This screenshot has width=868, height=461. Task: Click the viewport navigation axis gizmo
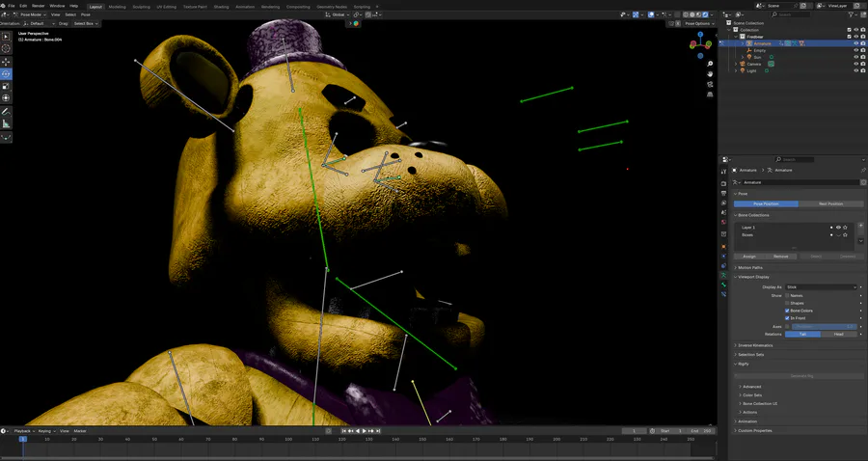click(x=700, y=42)
